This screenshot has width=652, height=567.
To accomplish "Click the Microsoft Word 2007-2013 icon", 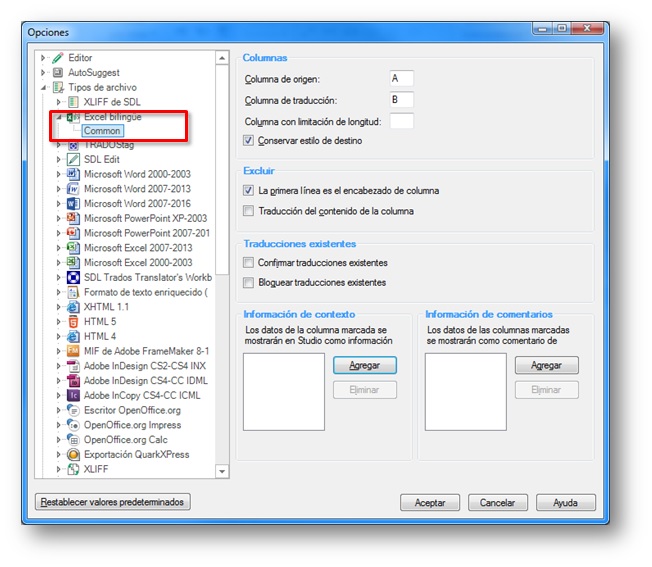I will click(x=73, y=189).
